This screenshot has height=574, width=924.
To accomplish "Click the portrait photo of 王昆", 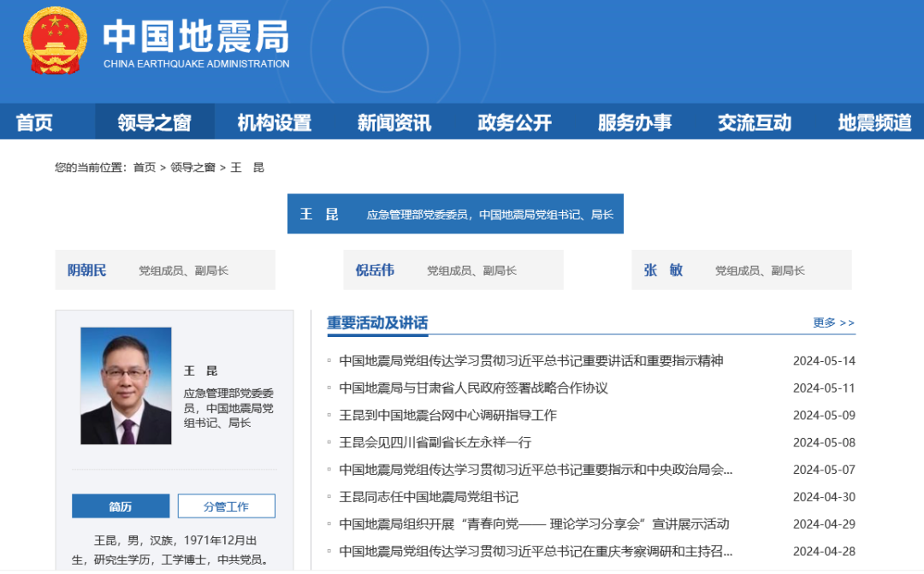I will coord(126,386).
